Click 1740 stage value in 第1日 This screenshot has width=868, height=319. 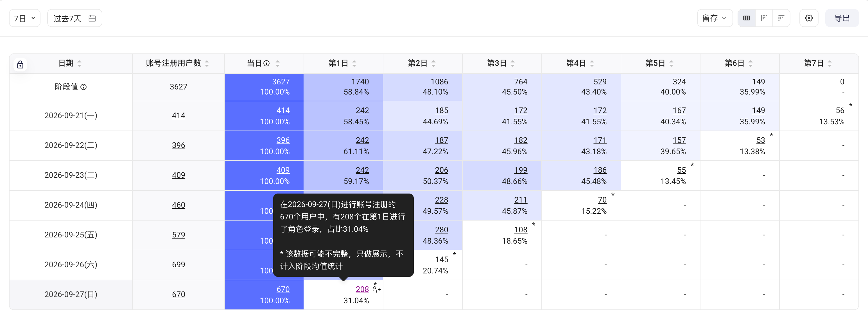(360, 82)
